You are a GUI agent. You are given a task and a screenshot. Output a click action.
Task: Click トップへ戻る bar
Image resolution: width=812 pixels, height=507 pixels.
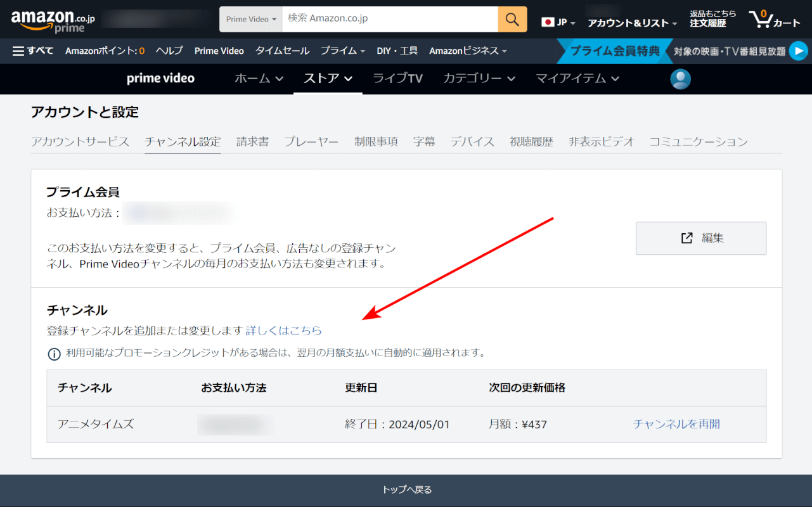click(x=406, y=490)
